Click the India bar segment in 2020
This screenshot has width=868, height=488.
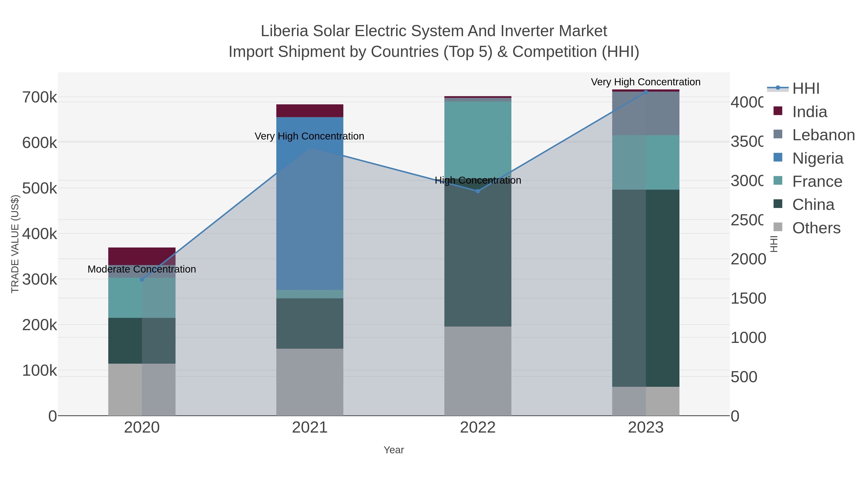tap(142, 256)
